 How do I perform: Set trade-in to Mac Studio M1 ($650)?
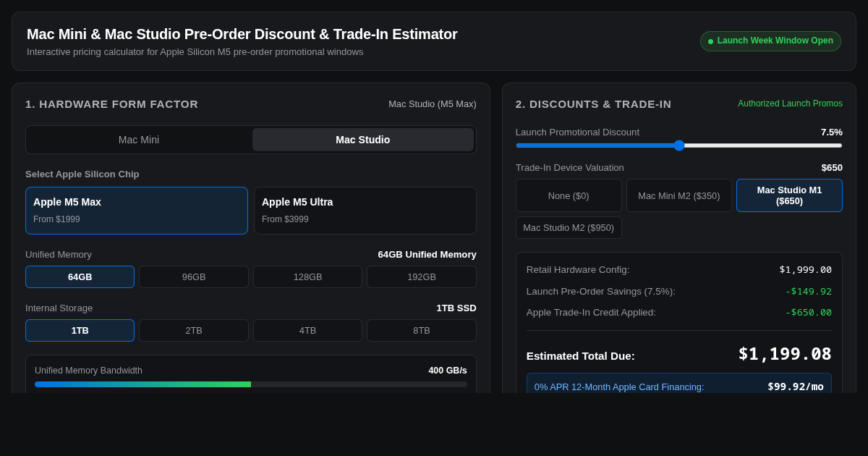pos(790,195)
